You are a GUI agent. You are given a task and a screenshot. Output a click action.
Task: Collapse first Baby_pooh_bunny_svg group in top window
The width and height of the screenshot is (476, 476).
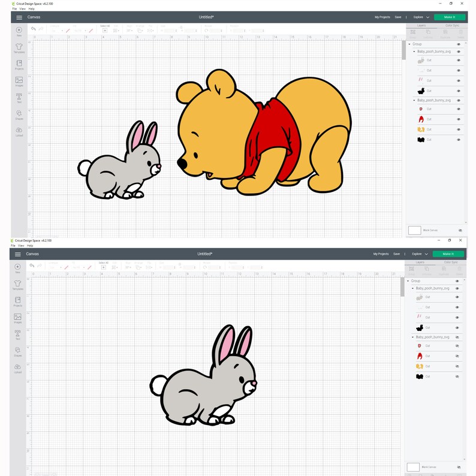point(414,52)
